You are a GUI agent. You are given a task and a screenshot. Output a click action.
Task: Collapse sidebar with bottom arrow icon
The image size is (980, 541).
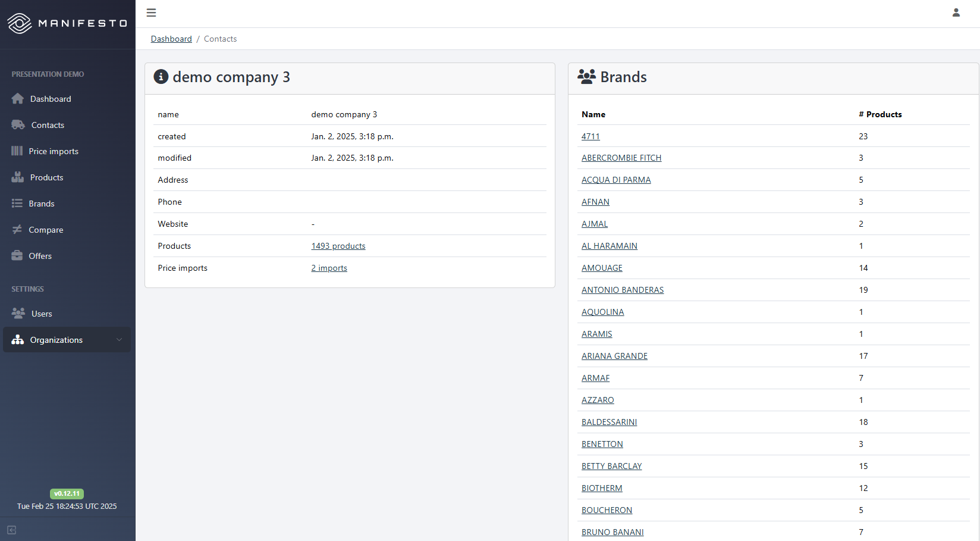click(x=12, y=530)
